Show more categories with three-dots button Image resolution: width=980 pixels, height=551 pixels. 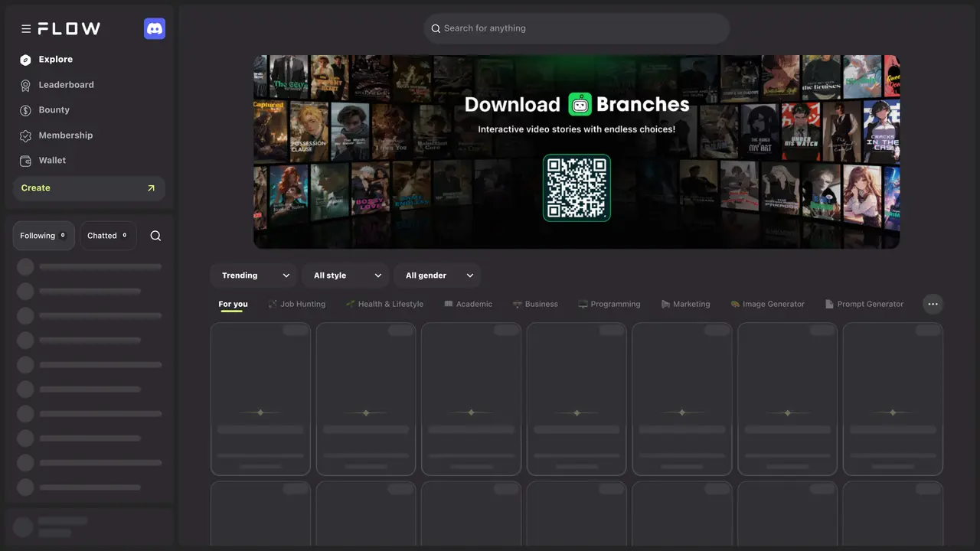[933, 304]
